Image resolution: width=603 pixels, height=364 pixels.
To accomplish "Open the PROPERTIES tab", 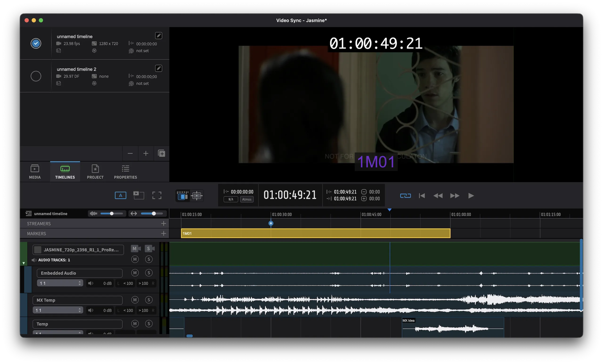I will coord(126,172).
